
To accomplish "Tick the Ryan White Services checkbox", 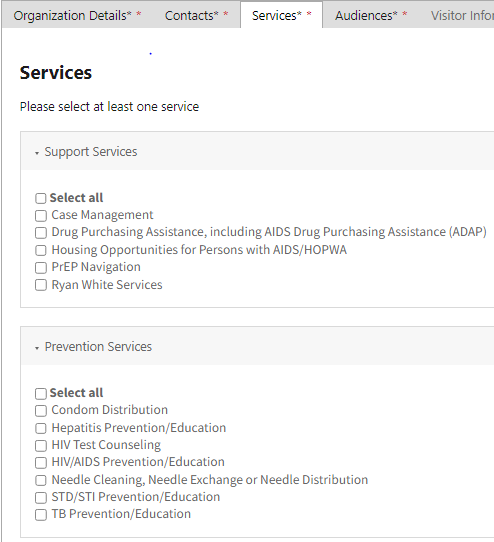I will pyautogui.click(x=41, y=285).
